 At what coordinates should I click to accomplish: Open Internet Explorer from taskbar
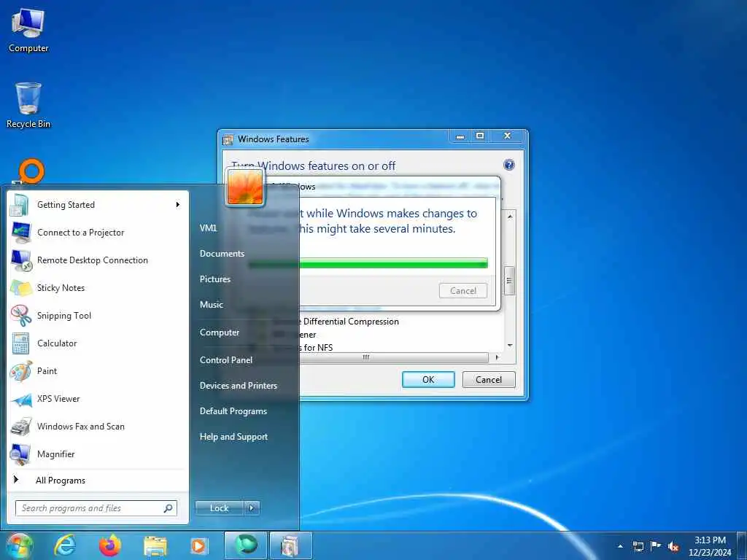click(65, 545)
